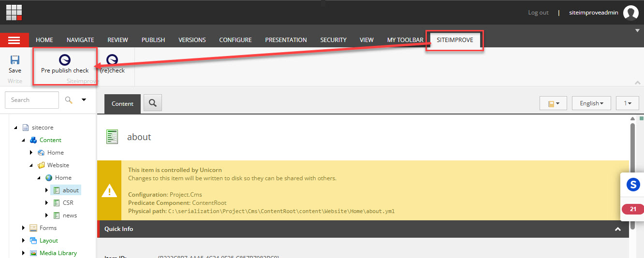
Task: Open the red hamburger menu button
Action: pos(15,40)
